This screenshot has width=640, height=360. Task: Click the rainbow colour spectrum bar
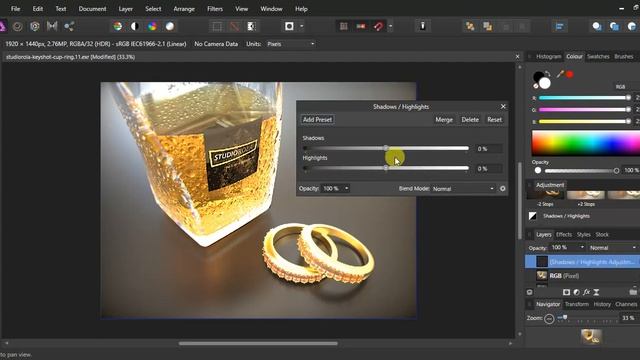[586, 143]
